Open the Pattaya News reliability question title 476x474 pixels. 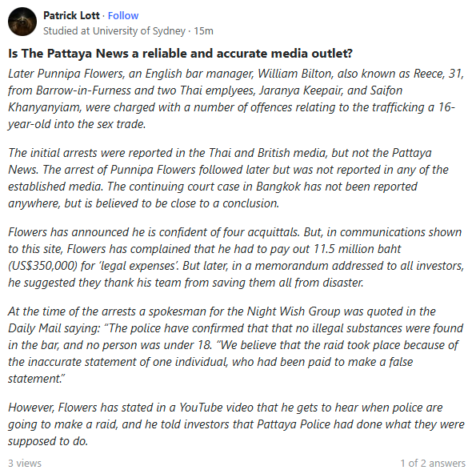coord(180,54)
